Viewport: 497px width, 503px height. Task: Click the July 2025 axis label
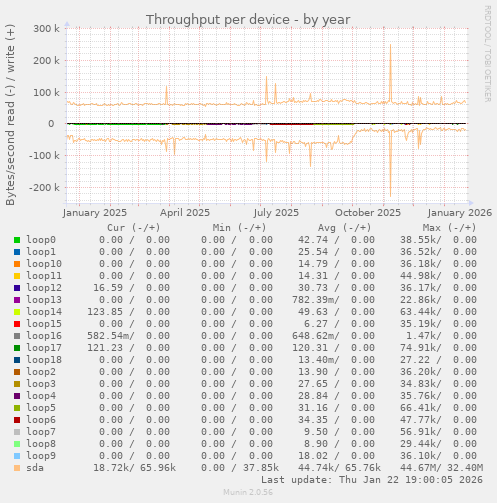pos(276,213)
